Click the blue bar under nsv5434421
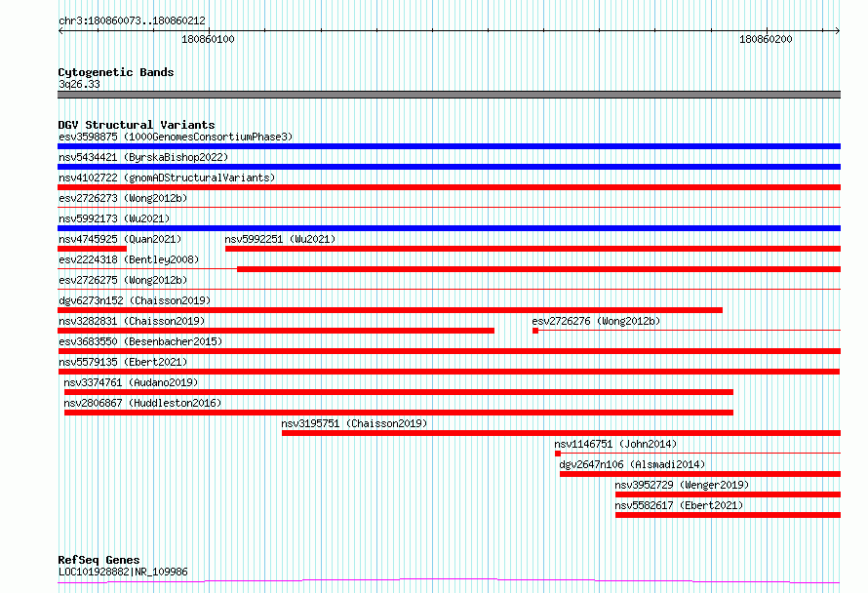Viewport: 868px width, 593px height. 449,167
